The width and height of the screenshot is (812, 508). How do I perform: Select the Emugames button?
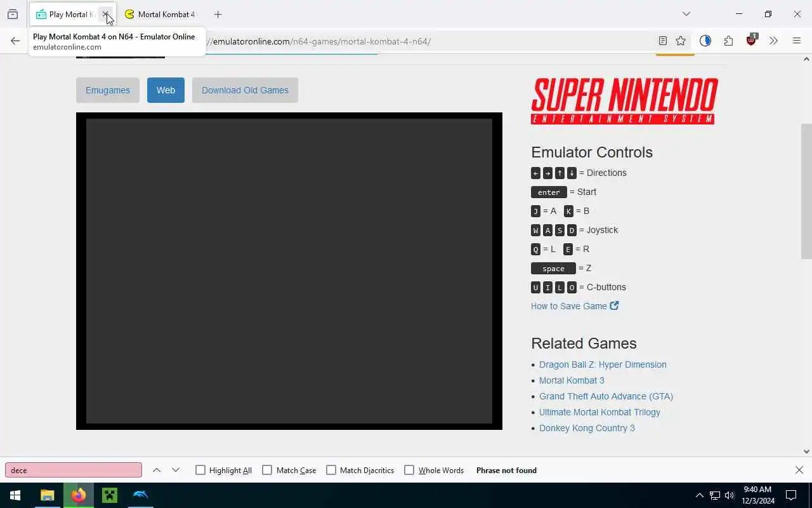pos(108,90)
